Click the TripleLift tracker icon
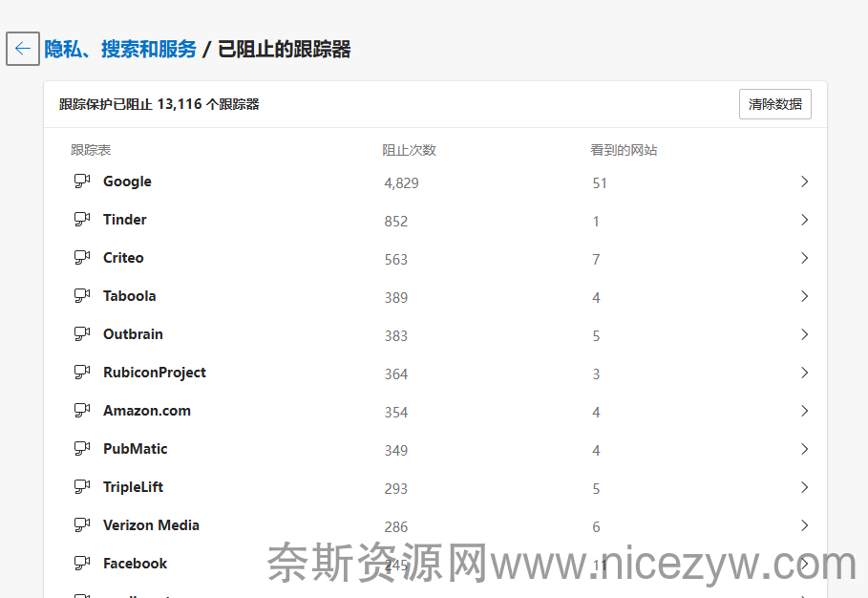This screenshot has height=598, width=868. (82, 486)
